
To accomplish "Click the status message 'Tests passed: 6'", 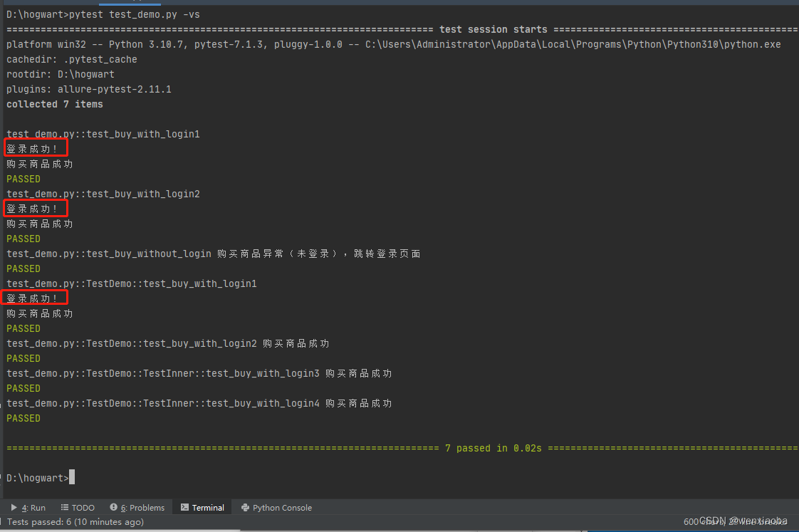I will [x=75, y=522].
